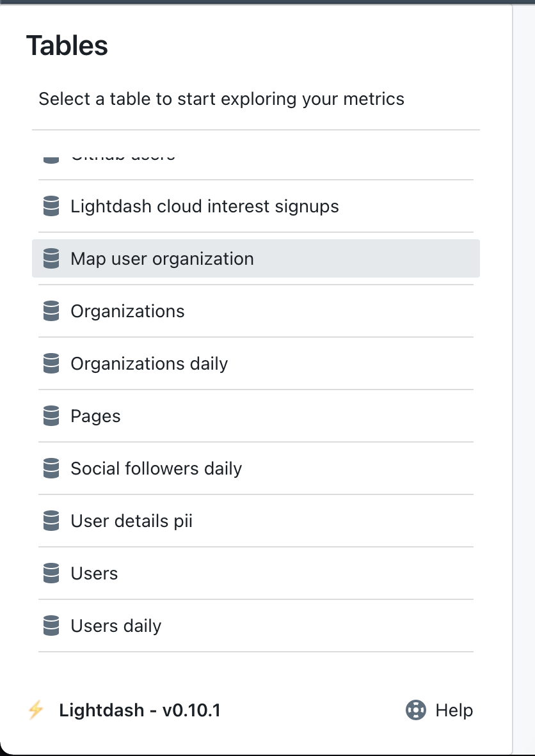Screen dimensions: 535x756
Task: Open the Pages table
Action: point(95,416)
